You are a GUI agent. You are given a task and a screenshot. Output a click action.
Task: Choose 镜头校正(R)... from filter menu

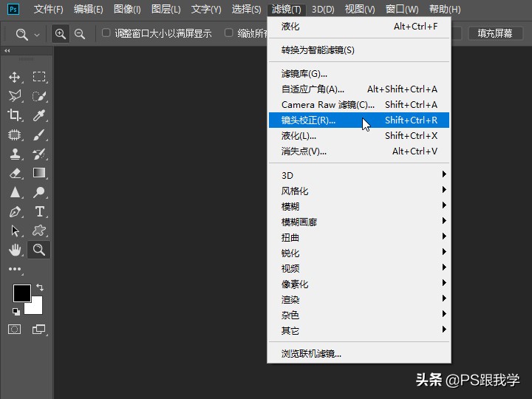click(x=359, y=120)
